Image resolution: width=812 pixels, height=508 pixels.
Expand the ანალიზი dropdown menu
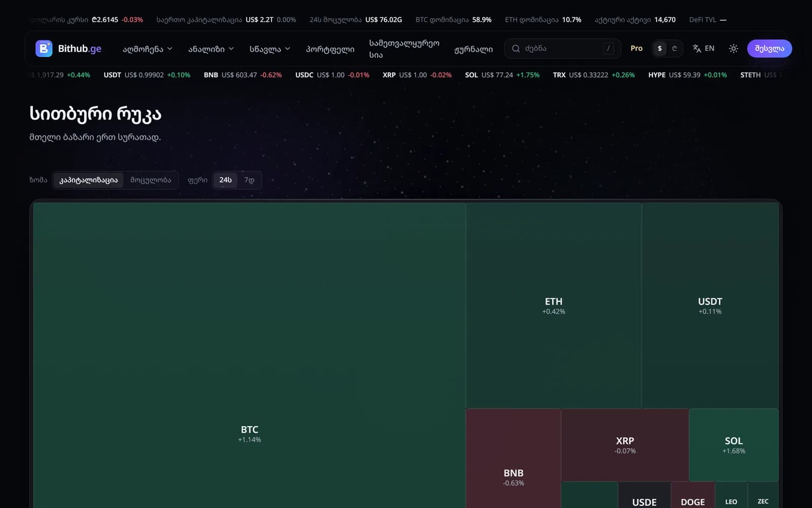(211, 49)
